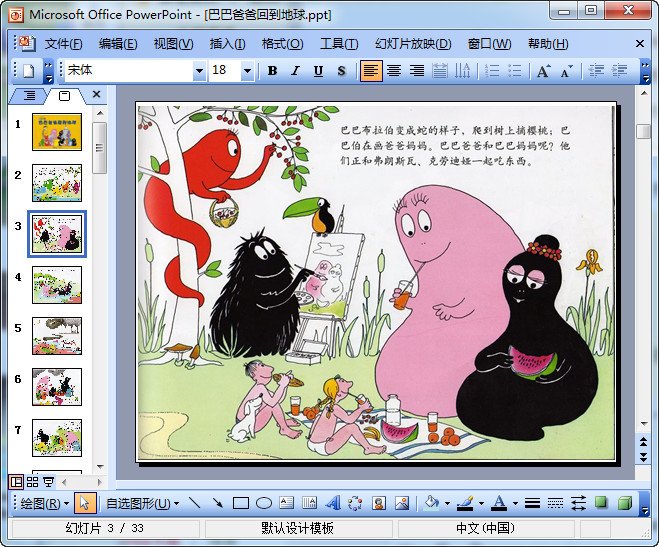The image size is (659, 547).
Task: Start slide show from current slide
Action: (x=49, y=481)
